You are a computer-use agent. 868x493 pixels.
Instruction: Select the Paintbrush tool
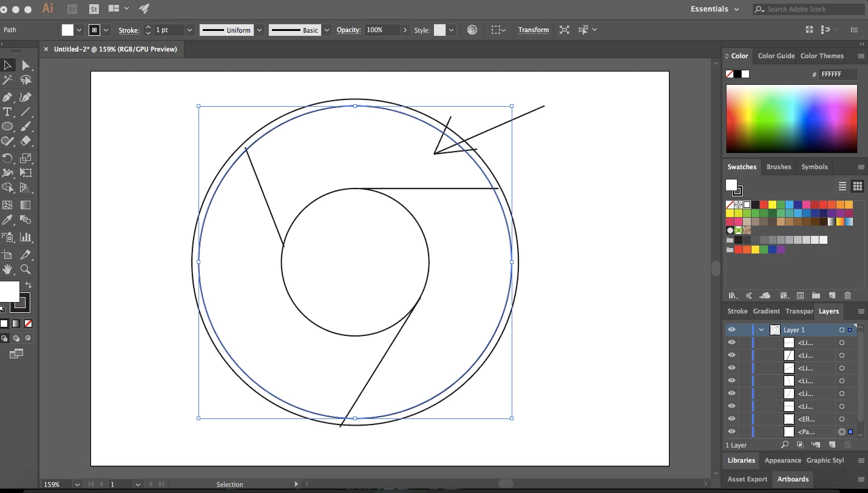pos(26,127)
